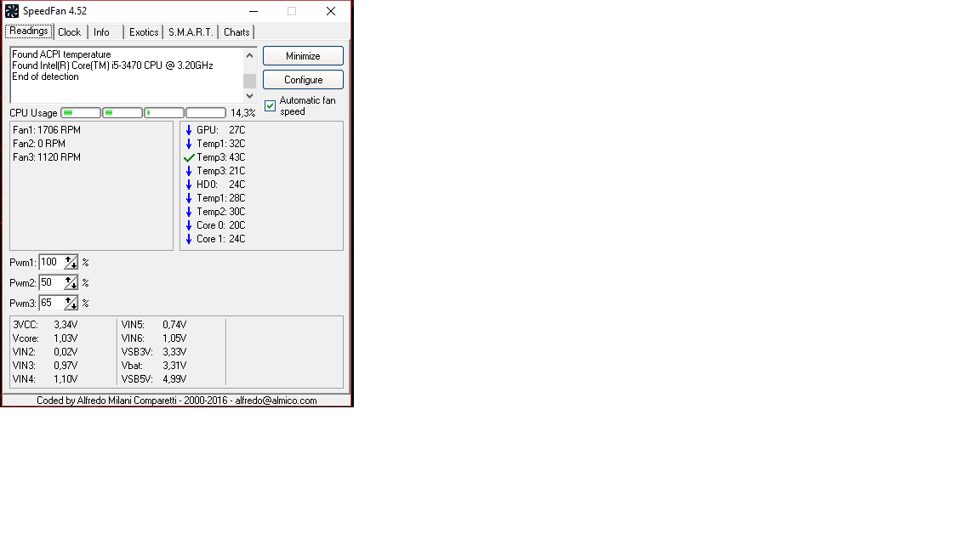Click the down arrow beside Temp1 28C
Viewport: 980px width, 551px height.
[x=189, y=198]
